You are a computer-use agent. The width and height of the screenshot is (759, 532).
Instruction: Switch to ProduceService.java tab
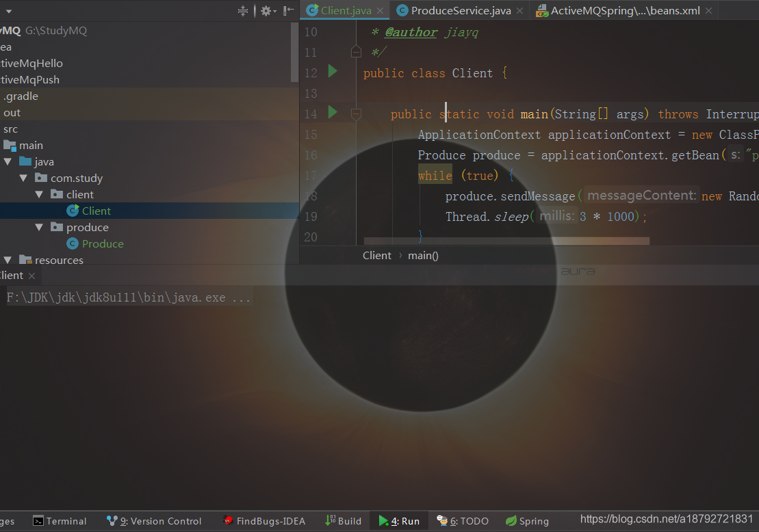[461, 11]
